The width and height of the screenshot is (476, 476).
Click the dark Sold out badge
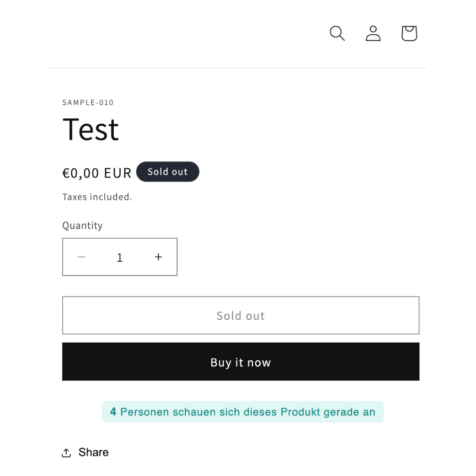[168, 171]
